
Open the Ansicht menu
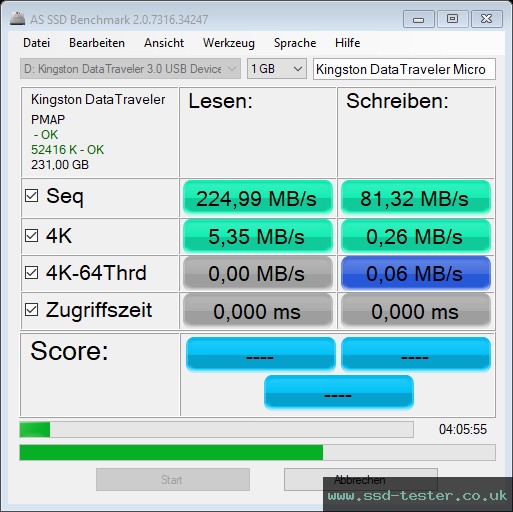(x=164, y=43)
